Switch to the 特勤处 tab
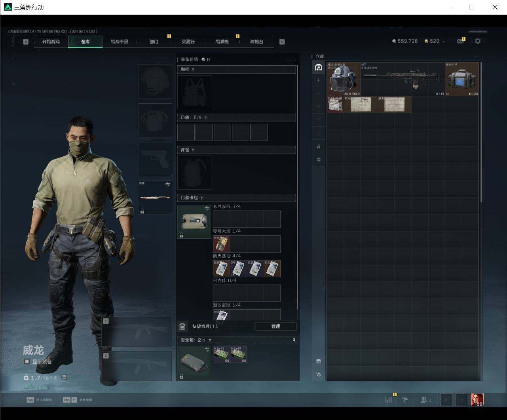This screenshot has width=507, height=420. pos(222,42)
